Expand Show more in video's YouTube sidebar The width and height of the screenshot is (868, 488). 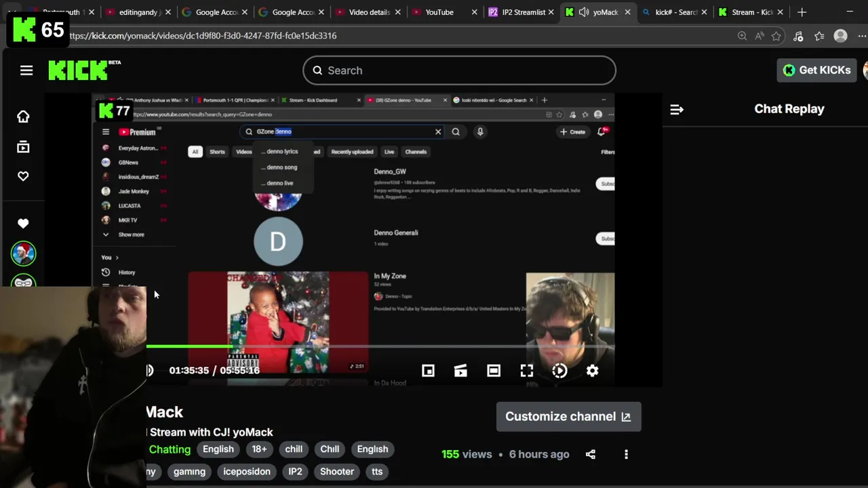(123, 235)
